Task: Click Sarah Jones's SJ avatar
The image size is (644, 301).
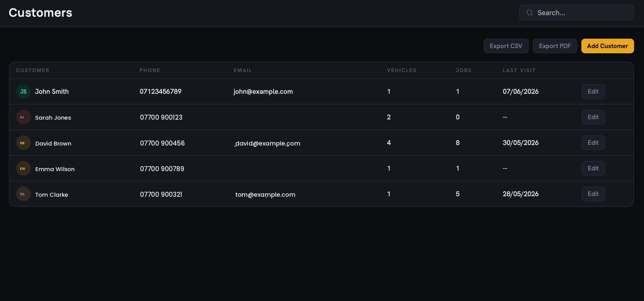Action: 23,117
